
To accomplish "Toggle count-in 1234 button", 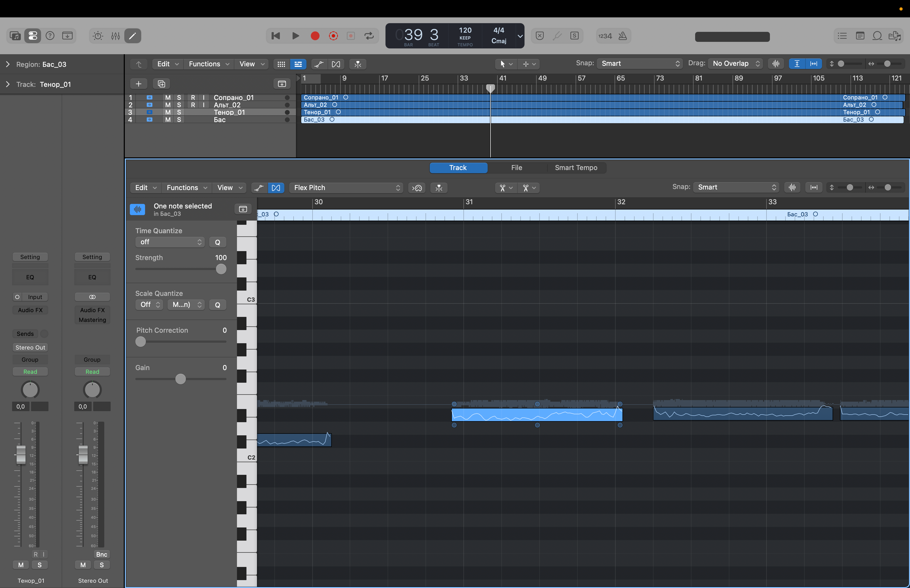I will pyautogui.click(x=605, y=36).
